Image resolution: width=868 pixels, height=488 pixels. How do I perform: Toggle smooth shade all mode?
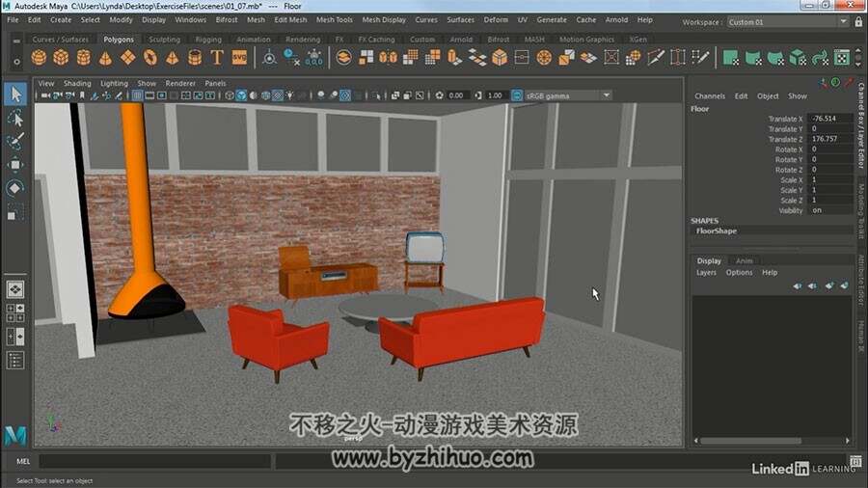(241, 95)
